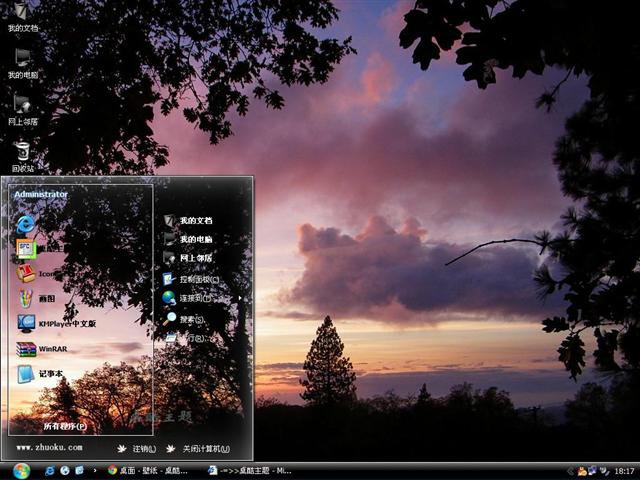Open Internet Explorer from the Start menu
This screenshot has height=480, width=640.
pos(26,221)
